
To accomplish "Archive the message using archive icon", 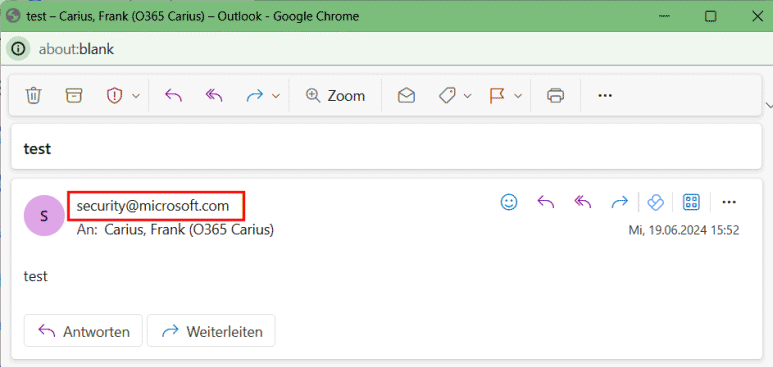I will [74, 95].
